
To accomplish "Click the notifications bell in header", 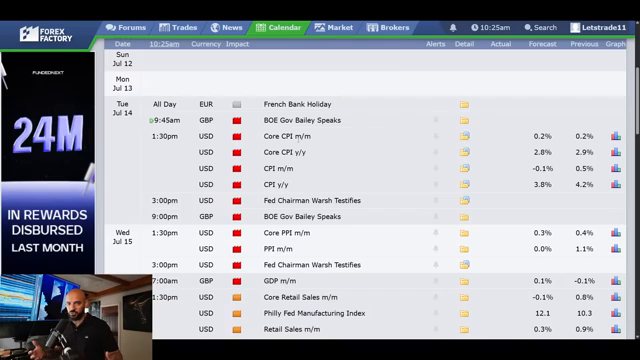I will pyautogui.click(x=453, y=28).
